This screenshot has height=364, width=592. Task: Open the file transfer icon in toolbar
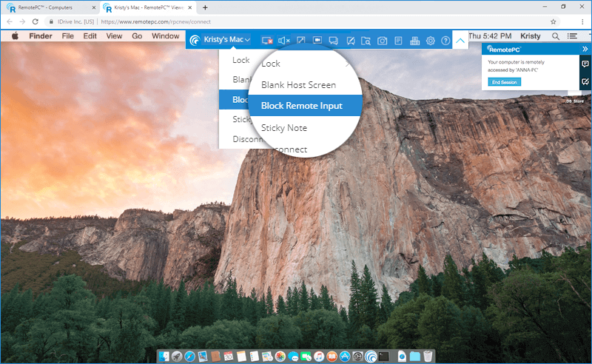tap(366, 41)
